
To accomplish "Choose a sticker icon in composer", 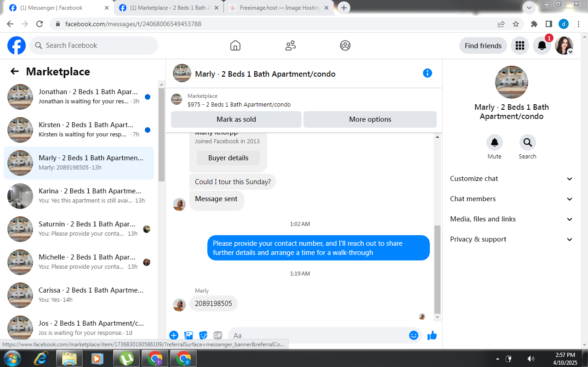I will (x=203, y=335).
